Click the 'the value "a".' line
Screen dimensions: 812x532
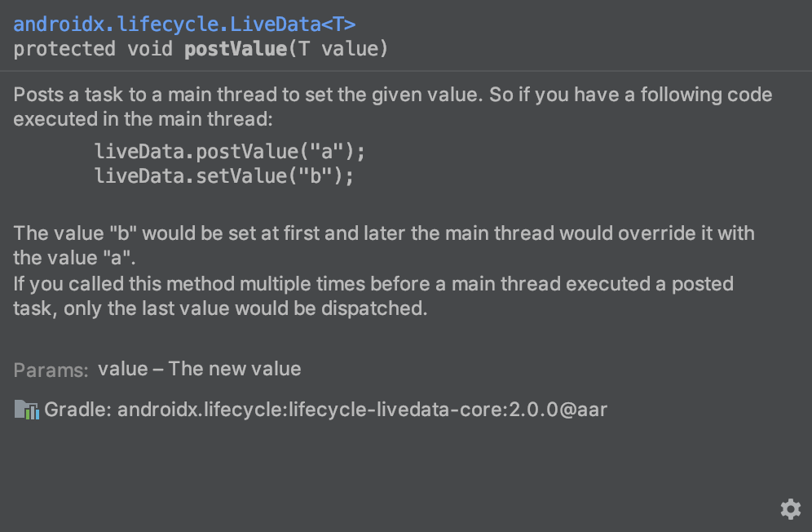[x=74, y=258]
